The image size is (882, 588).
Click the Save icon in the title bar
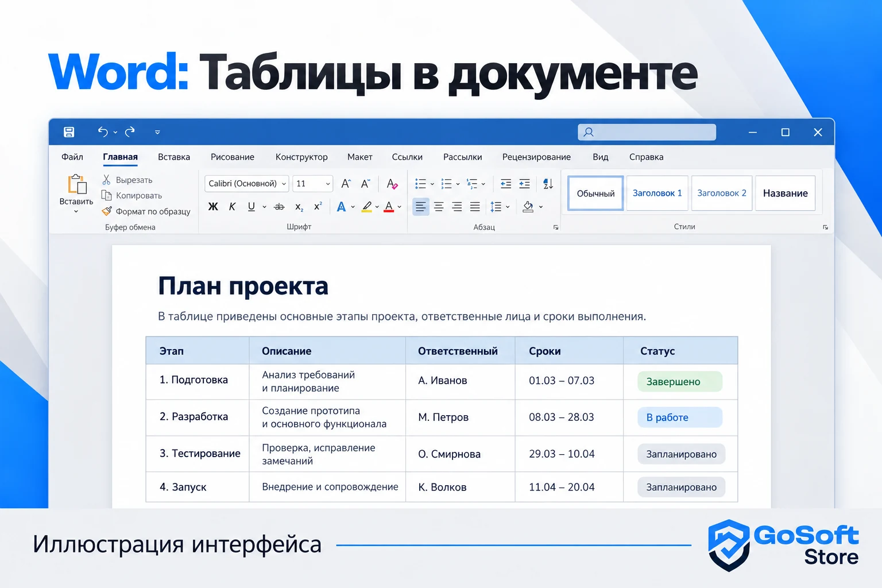(69, 132)
